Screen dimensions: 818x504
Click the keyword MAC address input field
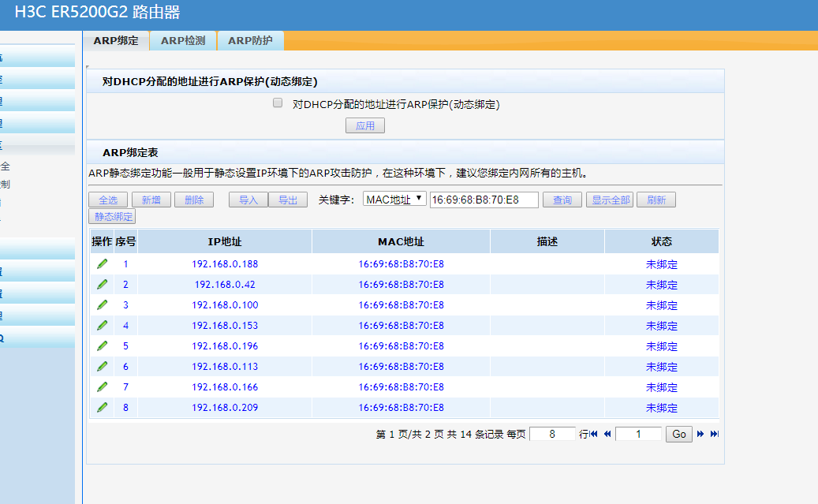[484, 200]
